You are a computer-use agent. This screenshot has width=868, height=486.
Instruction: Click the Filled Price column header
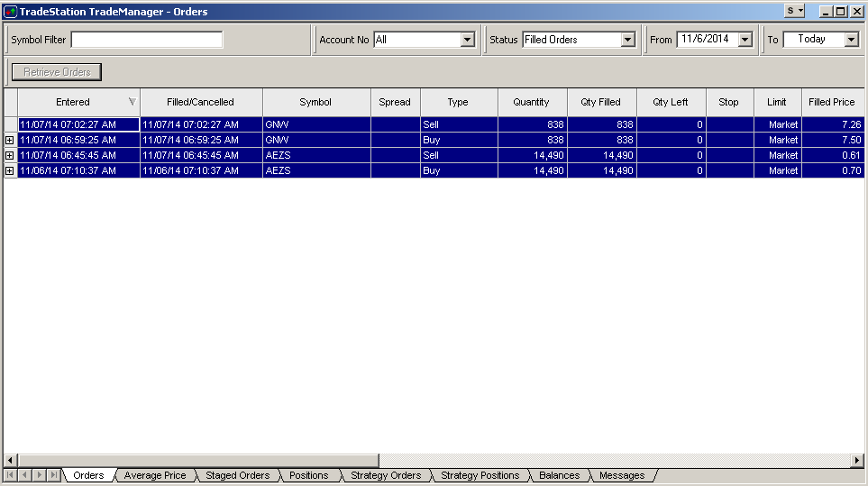[831, 102]
